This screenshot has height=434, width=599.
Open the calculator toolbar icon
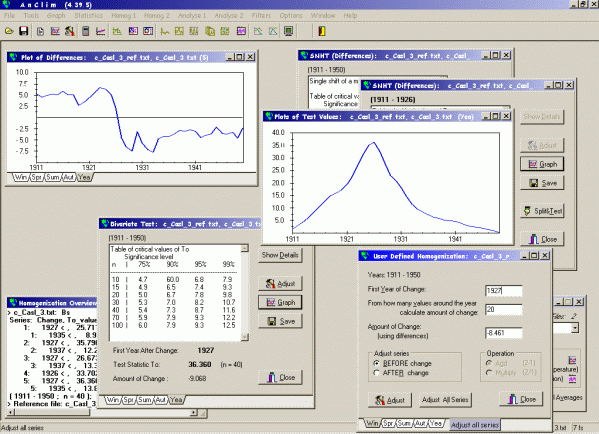[x=86, y=31]
